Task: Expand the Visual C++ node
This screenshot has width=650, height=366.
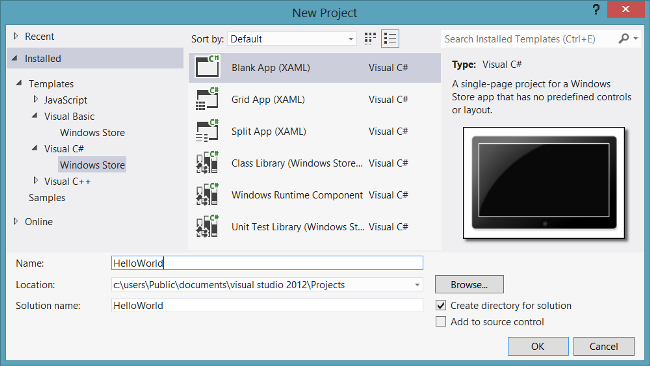Action: coord(36,181)
